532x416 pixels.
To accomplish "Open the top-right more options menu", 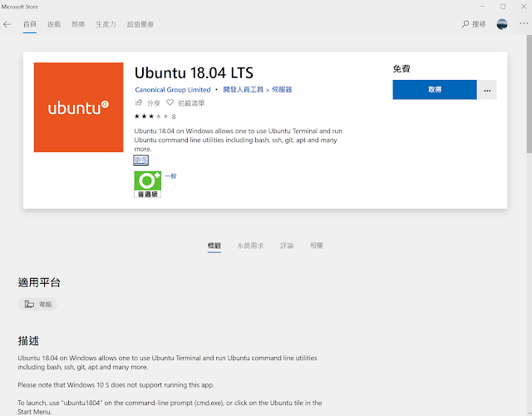I will point(524,23).
